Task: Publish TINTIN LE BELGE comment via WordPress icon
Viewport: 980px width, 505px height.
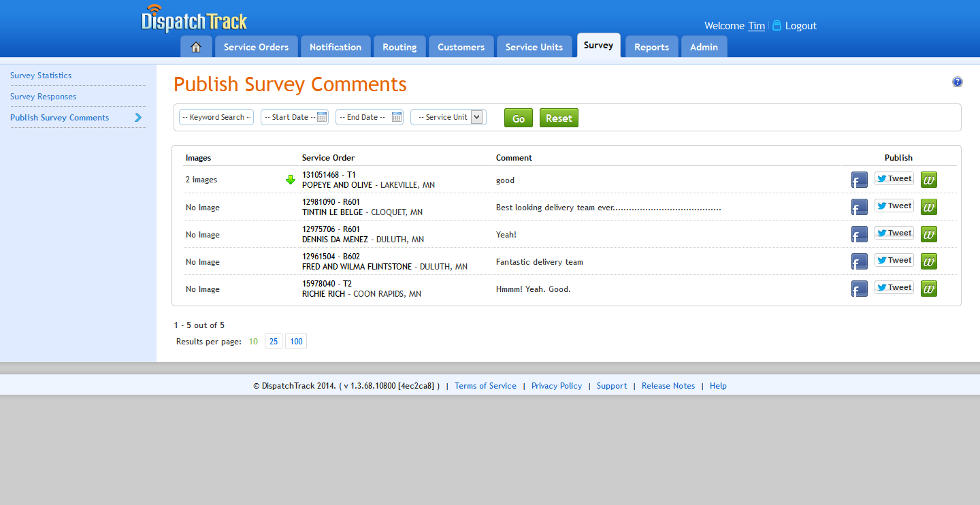Action: pos(928,206)
